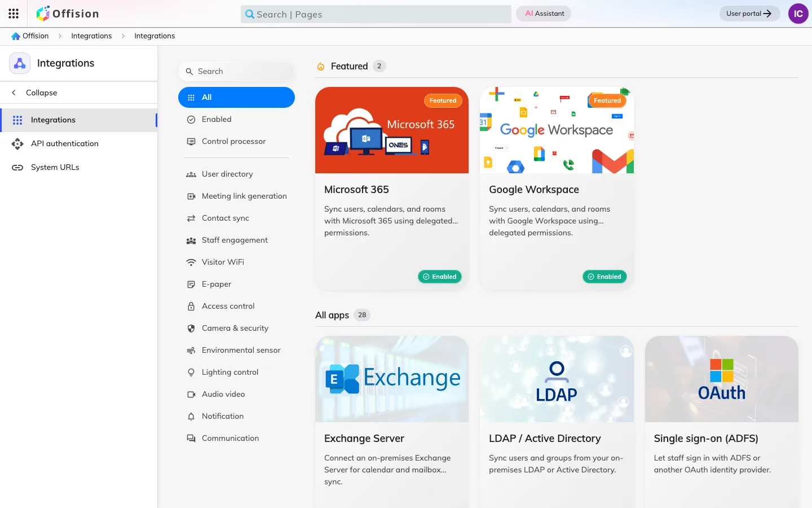Open the LDAP card image

(557, 379)
